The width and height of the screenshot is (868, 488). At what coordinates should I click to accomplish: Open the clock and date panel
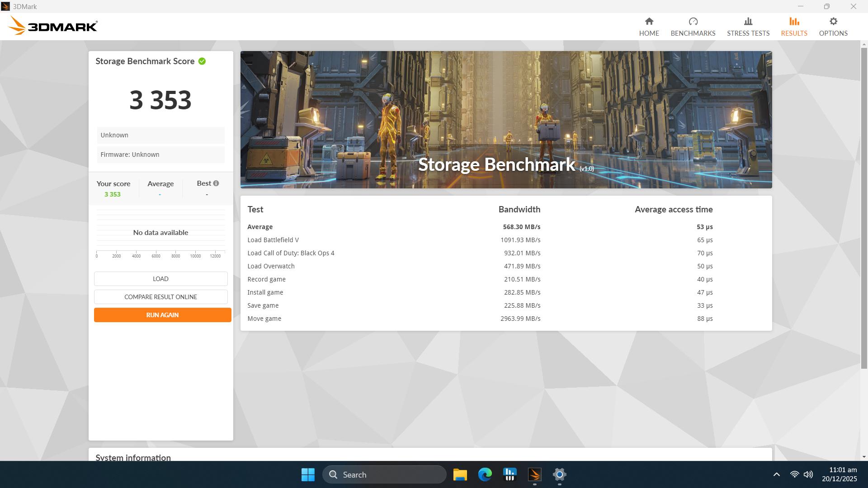(x=839, y=474)
